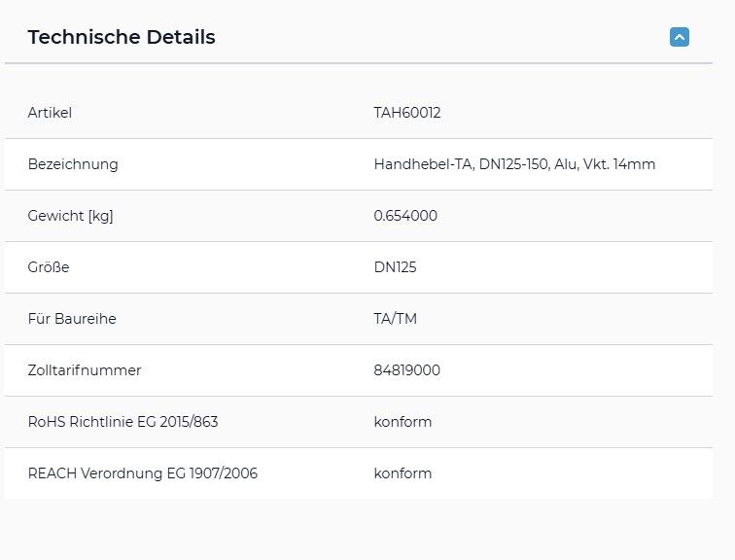Click the Für Baureihe label
Image resolution: width=735 pixels, height=560 pixels.
point(72,319)
